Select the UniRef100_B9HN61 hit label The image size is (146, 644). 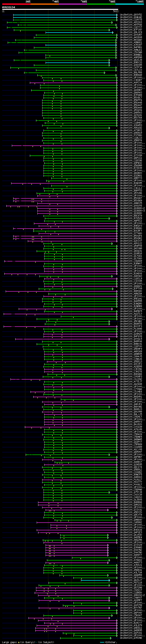pyautogui.click(x=131, y=55)
